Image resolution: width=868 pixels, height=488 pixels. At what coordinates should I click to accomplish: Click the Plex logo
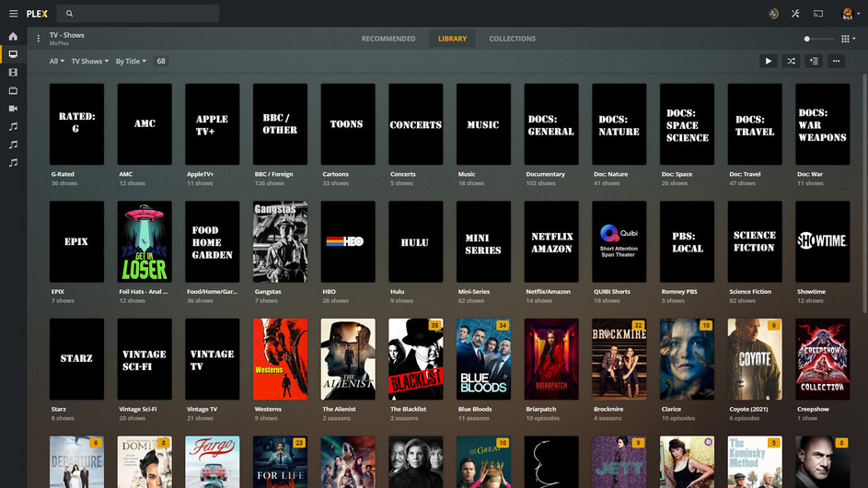point(37,14)
